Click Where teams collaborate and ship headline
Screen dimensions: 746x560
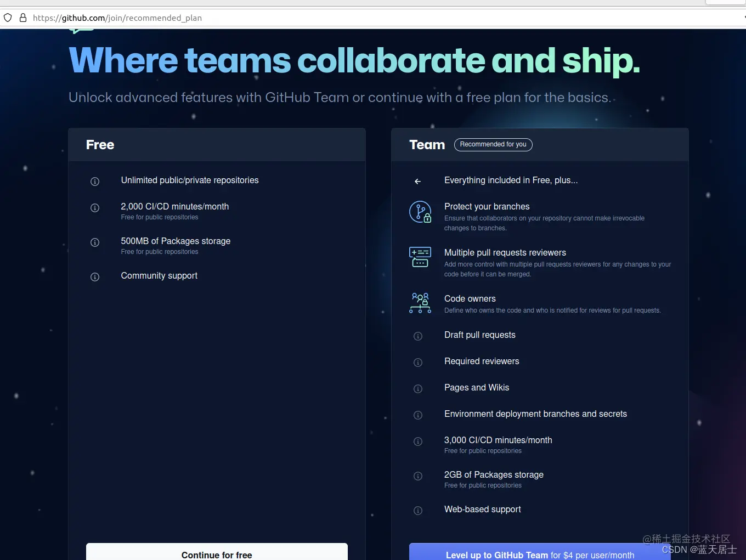click(354, 60)
